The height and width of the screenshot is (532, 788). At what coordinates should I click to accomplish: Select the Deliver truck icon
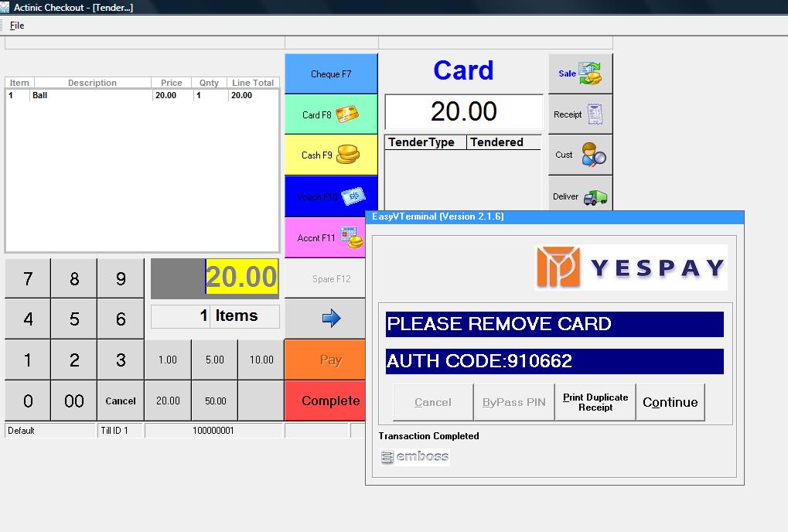click(580, 196)
